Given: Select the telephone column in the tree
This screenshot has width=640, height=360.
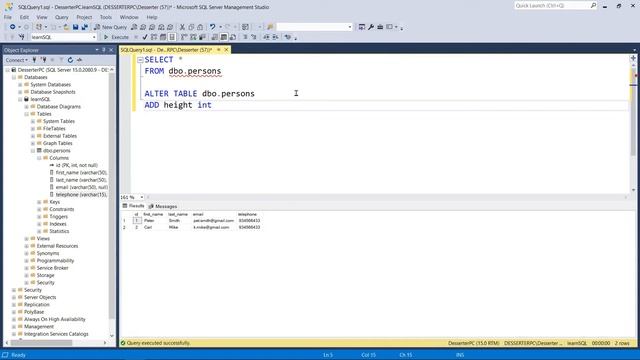Looking at the screenshot, I should pyautogui.click(x=81, y=195).
